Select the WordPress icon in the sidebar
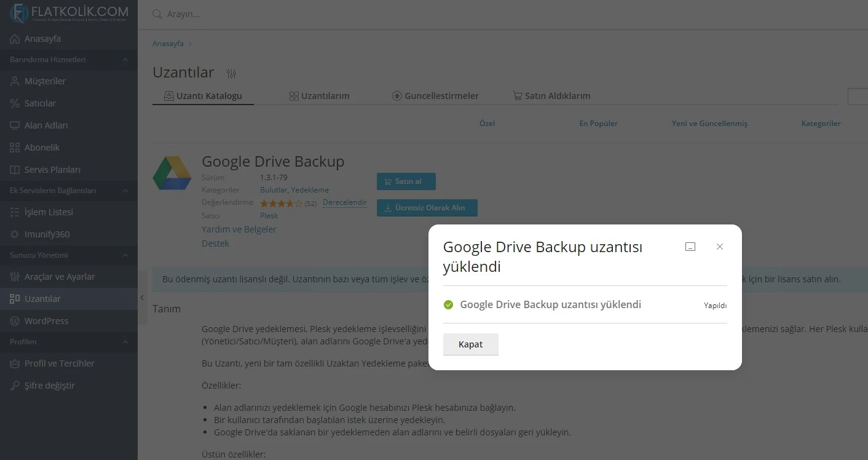This screenshot has height=460, width=868. click(14, 320)
